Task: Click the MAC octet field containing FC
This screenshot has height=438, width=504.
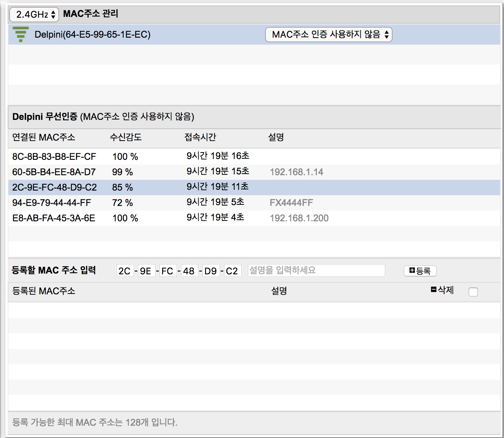Action: click(168, 271)
